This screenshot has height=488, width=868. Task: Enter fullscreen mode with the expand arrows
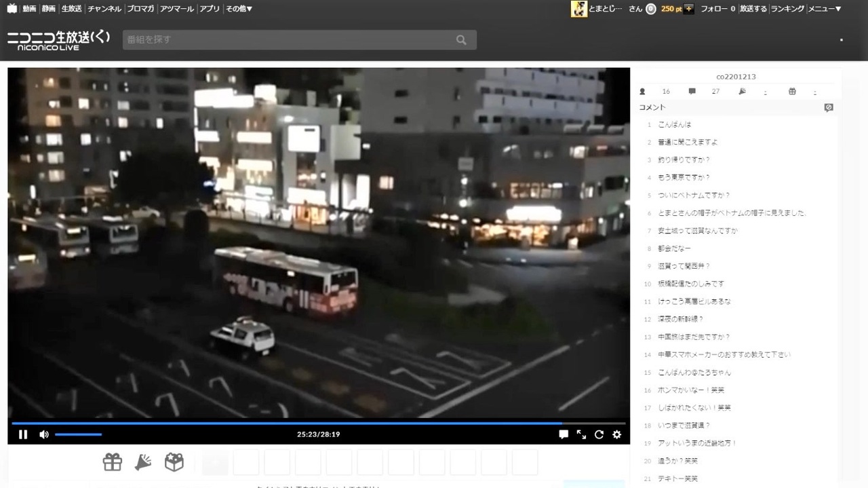pyautogui.click(x=581, y=434)
